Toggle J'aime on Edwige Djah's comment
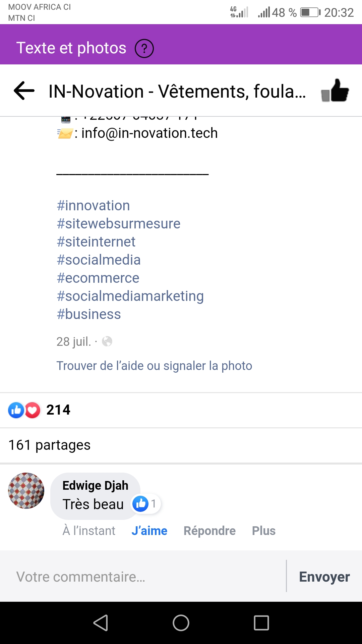 149,531
